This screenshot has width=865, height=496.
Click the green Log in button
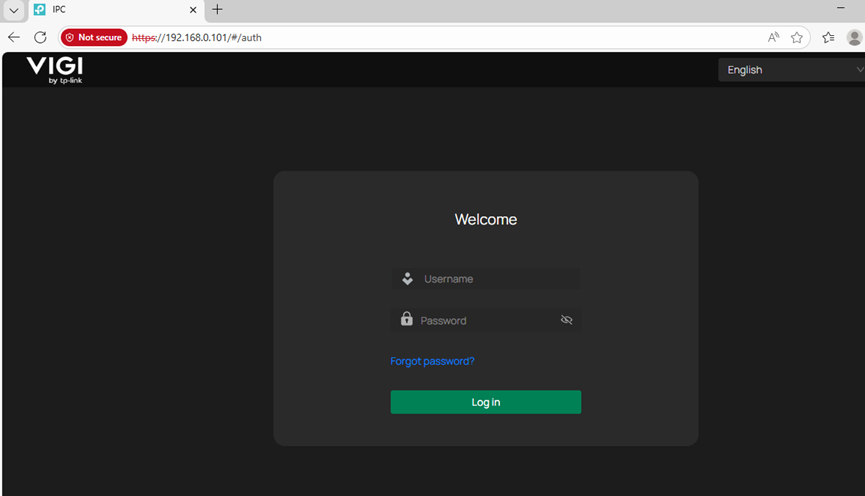point(485,402)
